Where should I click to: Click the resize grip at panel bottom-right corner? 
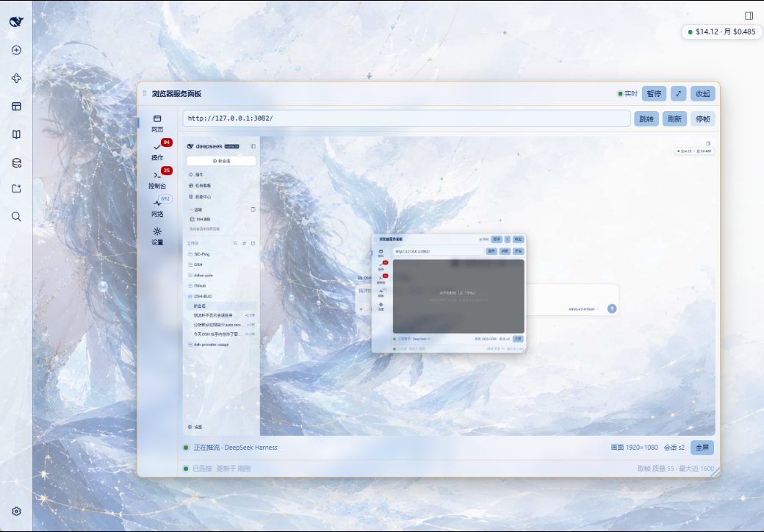point(715,471)
